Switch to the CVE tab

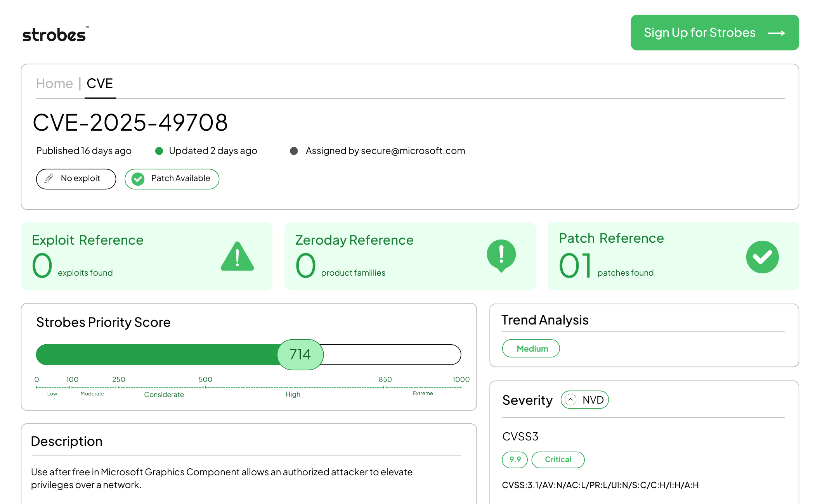pyautogui.click(x=100, y=83)
